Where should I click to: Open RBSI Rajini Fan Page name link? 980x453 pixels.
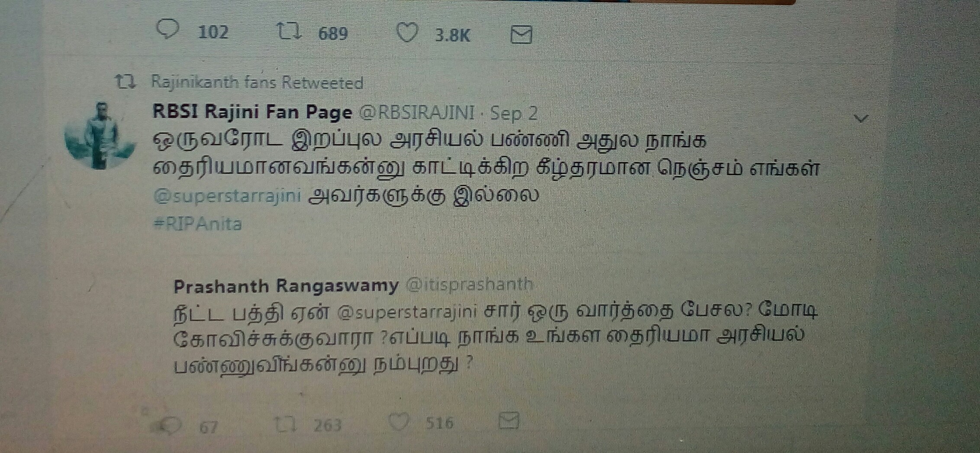coord(252,112)
